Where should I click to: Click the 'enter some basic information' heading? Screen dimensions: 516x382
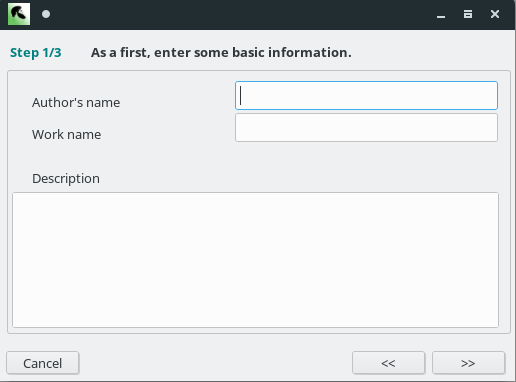(221, 53)
